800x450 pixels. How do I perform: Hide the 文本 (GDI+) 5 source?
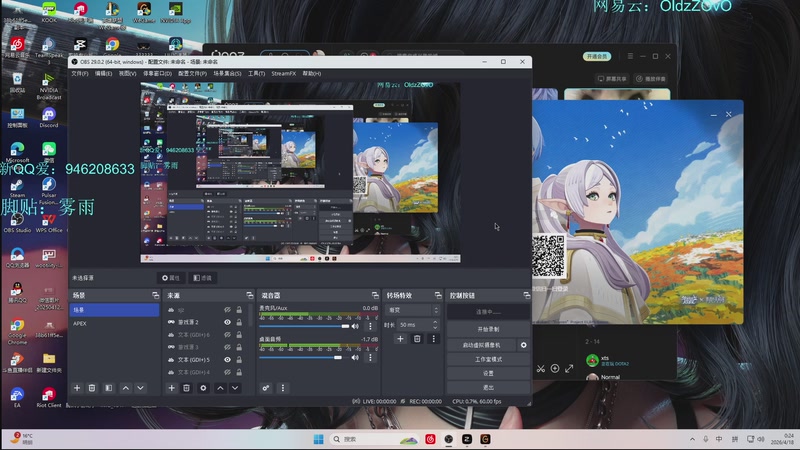tap(228, 360)
